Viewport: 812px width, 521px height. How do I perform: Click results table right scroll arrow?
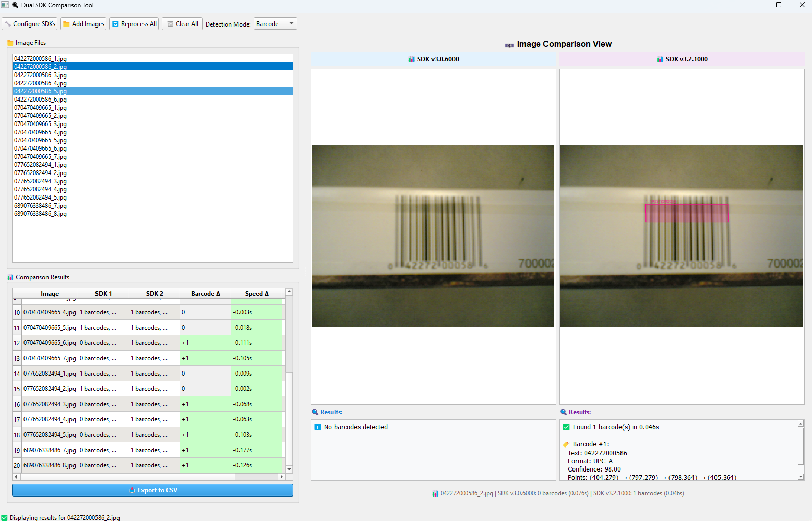click(281, 477)
